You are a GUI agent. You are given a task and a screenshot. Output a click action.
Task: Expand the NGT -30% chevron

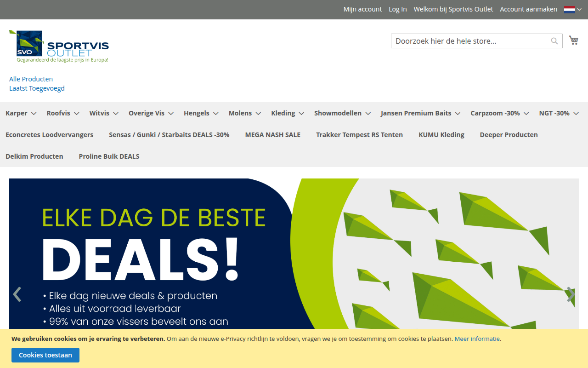(x=576, y=114)
